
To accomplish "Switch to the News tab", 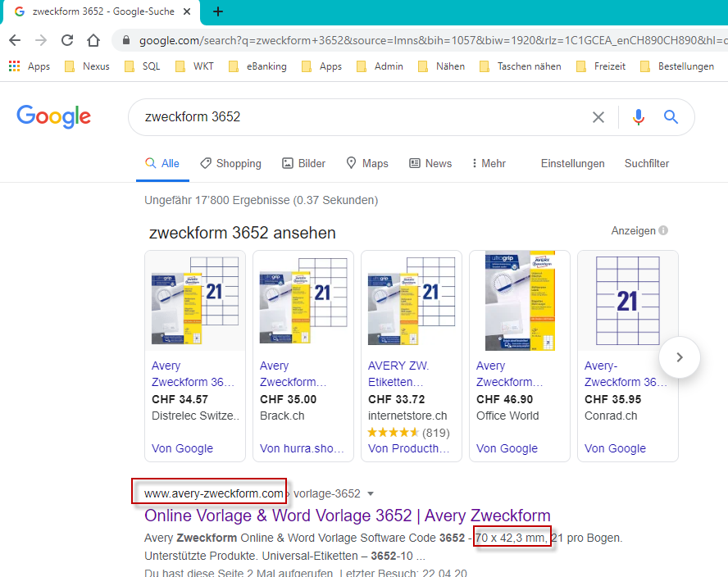I will point(430,163).
